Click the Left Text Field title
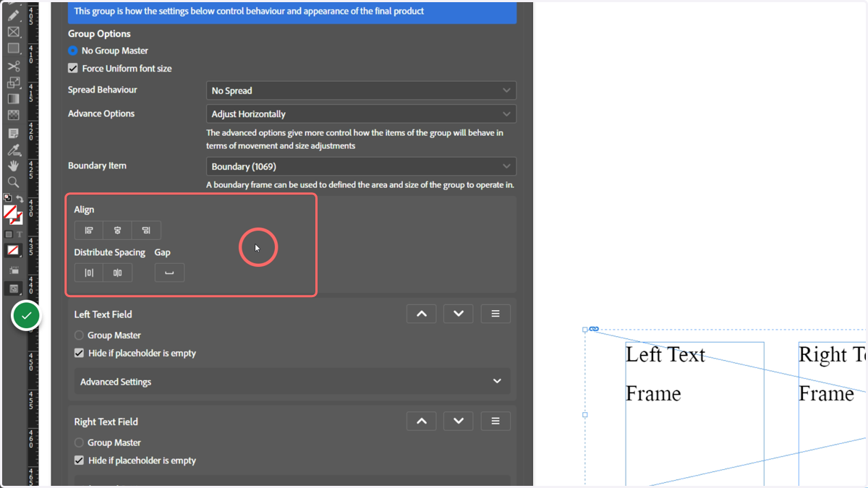Image resolution: width=868 pixels, height=488 pixels. point(103,314)
